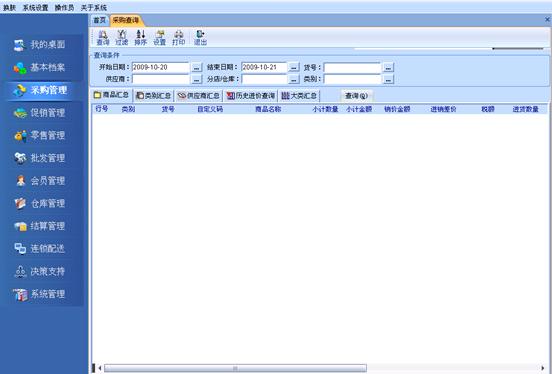The width and height of the screenshot is (552, 374).
Task: Switch to the 首页 tab
Action: coord(100,20)
